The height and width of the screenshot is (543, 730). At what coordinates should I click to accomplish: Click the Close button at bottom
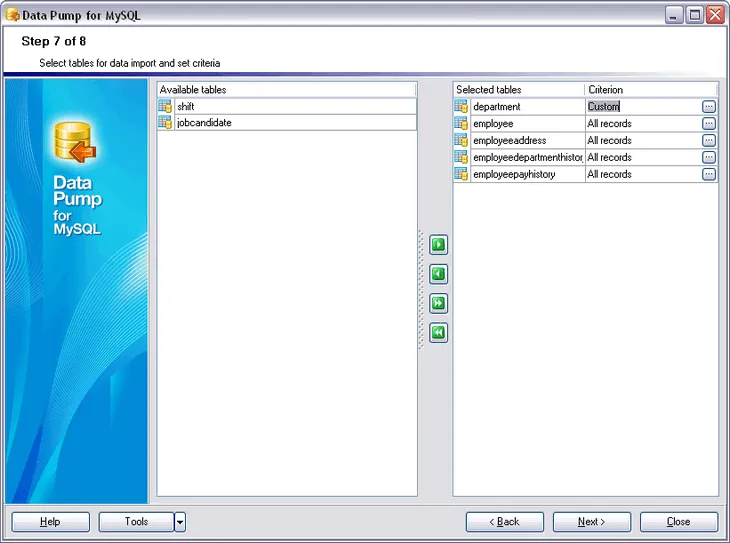679,522
